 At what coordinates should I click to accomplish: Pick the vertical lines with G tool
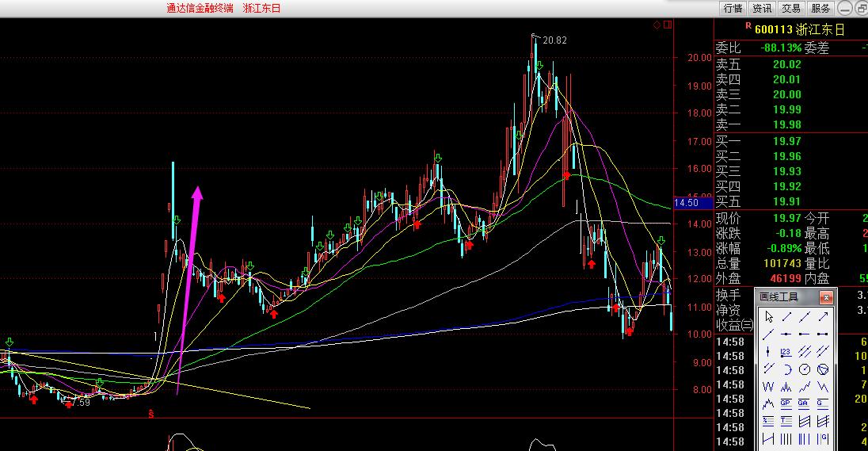click(823, 439)
